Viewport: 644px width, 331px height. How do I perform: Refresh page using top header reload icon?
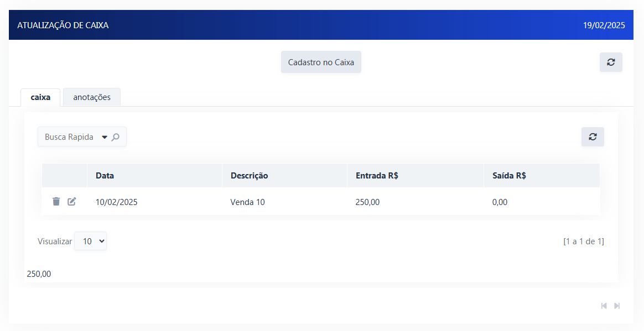click(611, 62)
